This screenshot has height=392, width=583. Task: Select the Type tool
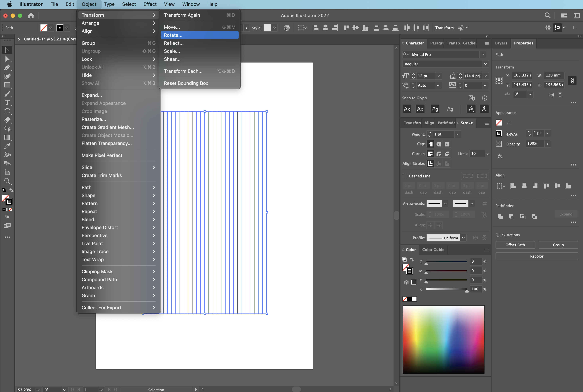[x=7, y=103]
